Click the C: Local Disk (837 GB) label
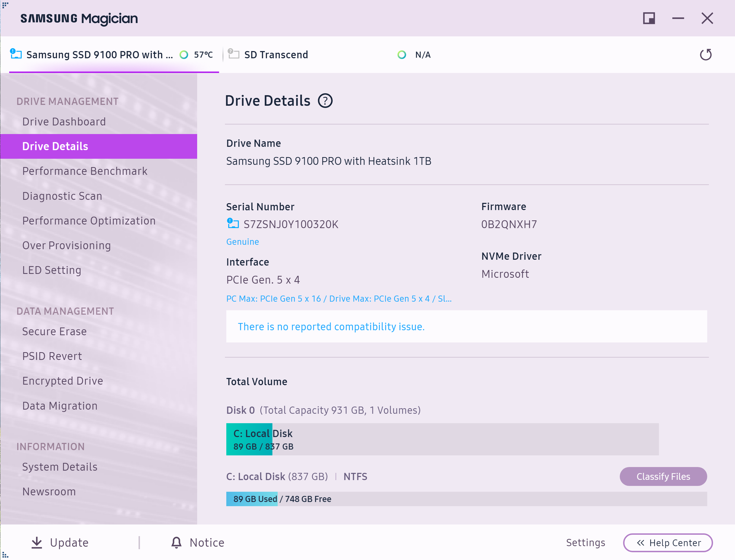This screenshot has height=560, width=735. click(x=277, y=476)
